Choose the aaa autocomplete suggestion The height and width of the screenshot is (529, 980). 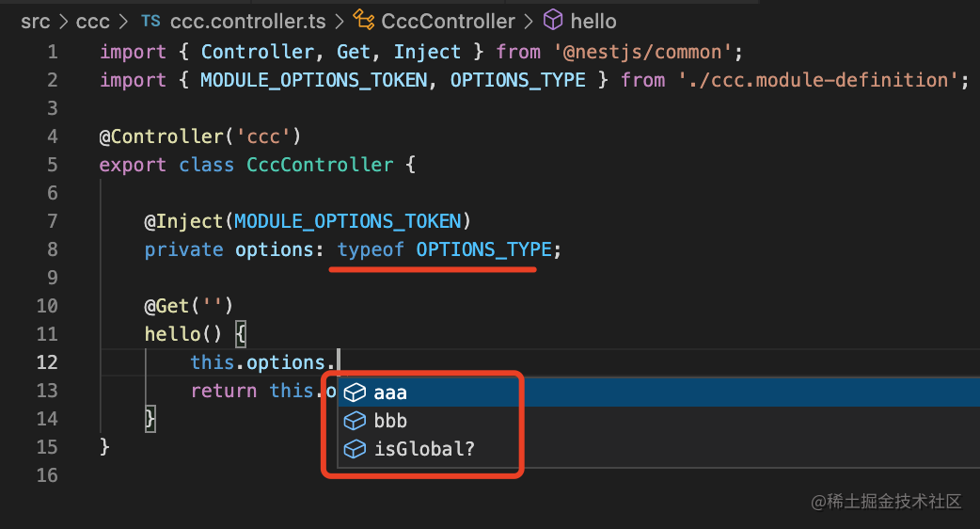(x=390, y=393)
